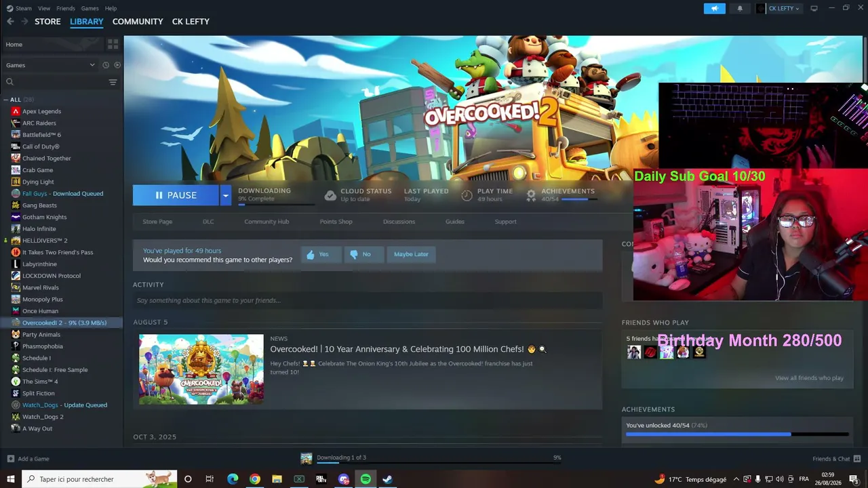Select Apex Legends in the library list
Viewport: 868px width, 488px height.
click(x=41, y=111)
